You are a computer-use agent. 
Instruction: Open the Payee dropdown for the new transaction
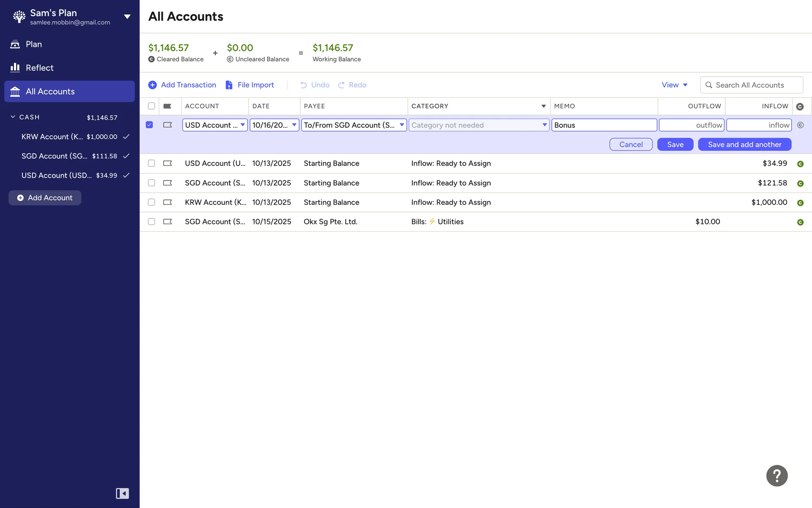coord(401,125)
